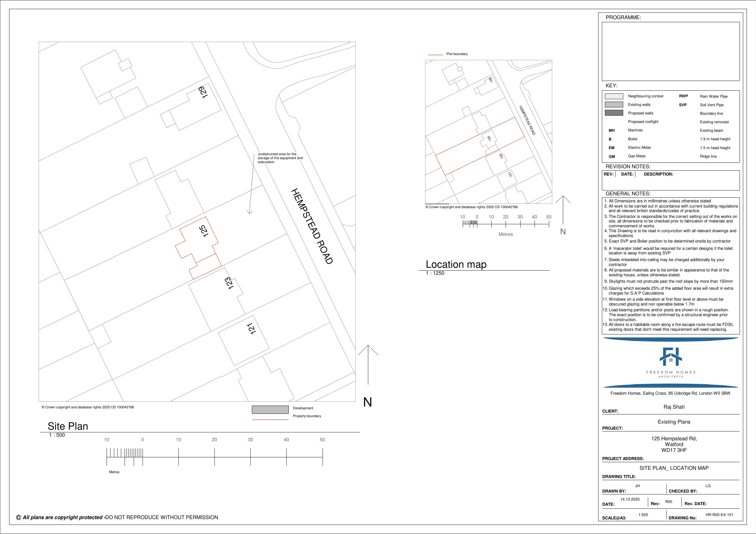Click the Proposed walls key swatch
The image size is (756, 534).
coord(614,113)
